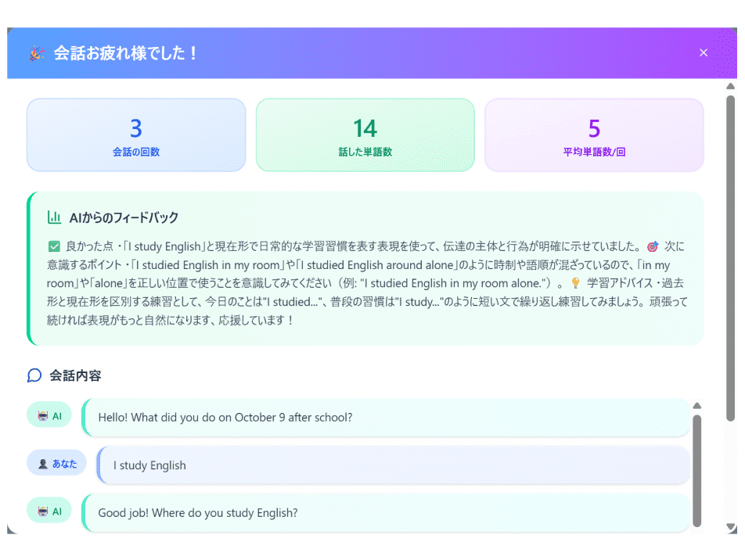Close the 会話お疲れ様でした dialog
This screenshot has height=560, width=745.
click(704, 52)
